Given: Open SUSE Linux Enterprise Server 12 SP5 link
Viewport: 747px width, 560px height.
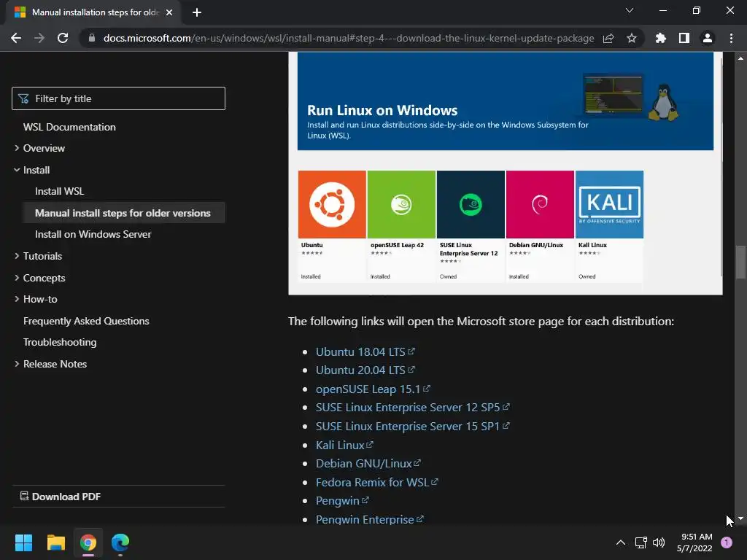Looking at the screenshot, I should (x=413, y=408).
